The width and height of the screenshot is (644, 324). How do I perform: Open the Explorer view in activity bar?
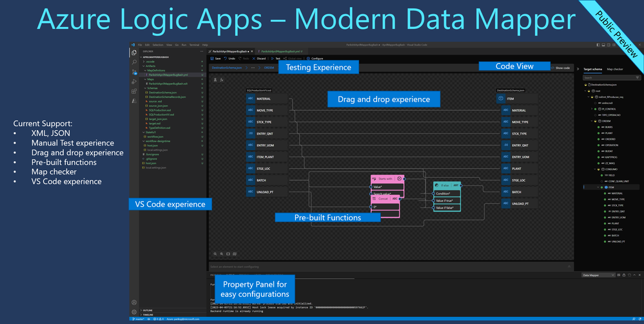point(134,53)
